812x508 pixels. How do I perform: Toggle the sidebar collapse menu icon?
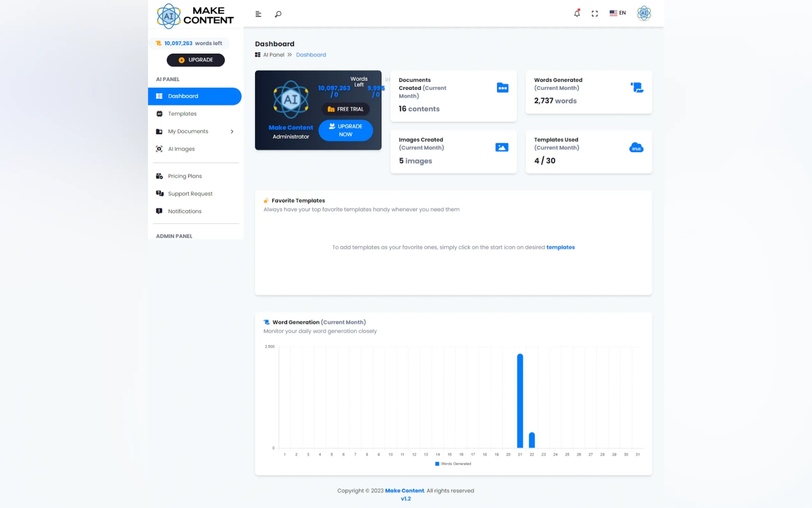258,14
